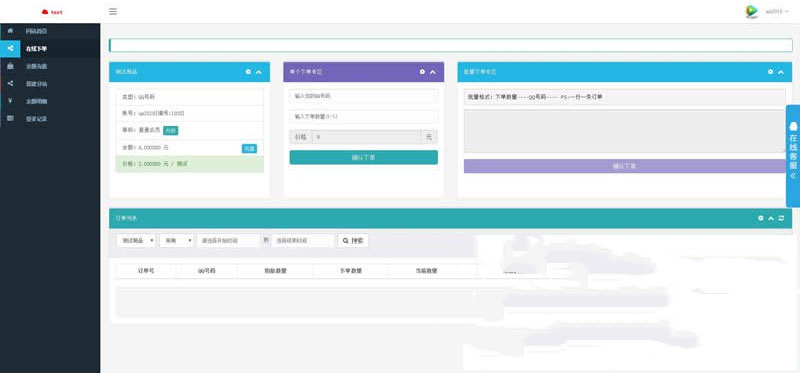Click the light purple batch confirm button
The width and height of the screenshot is (800, 373).
point(624,166)
